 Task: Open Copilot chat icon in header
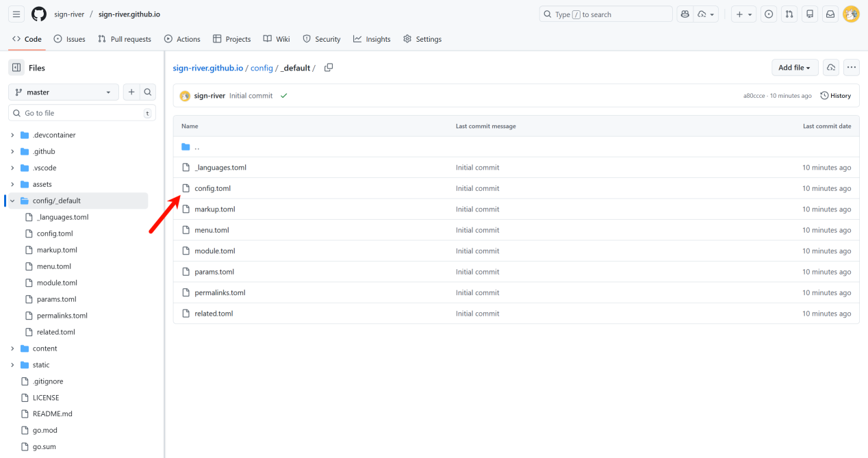[x=685, y=14]
